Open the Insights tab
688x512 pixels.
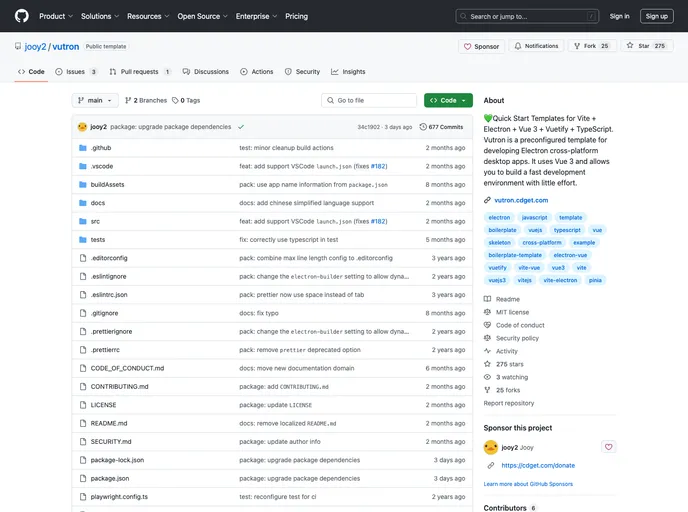(348, 72)
